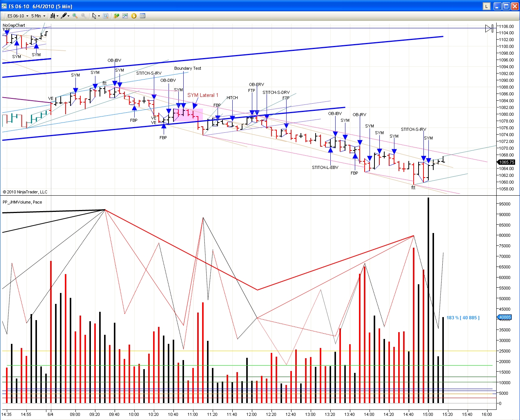Click the "SYM Lateral 1" red label
The width and height of the screenshot is (520, 420).
click(x=203, y=95)
